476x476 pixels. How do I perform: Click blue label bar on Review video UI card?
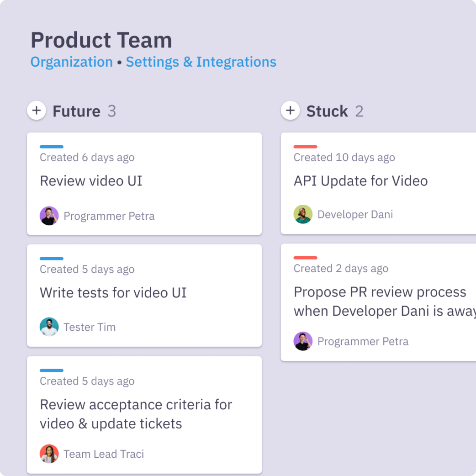click(52, 147)
